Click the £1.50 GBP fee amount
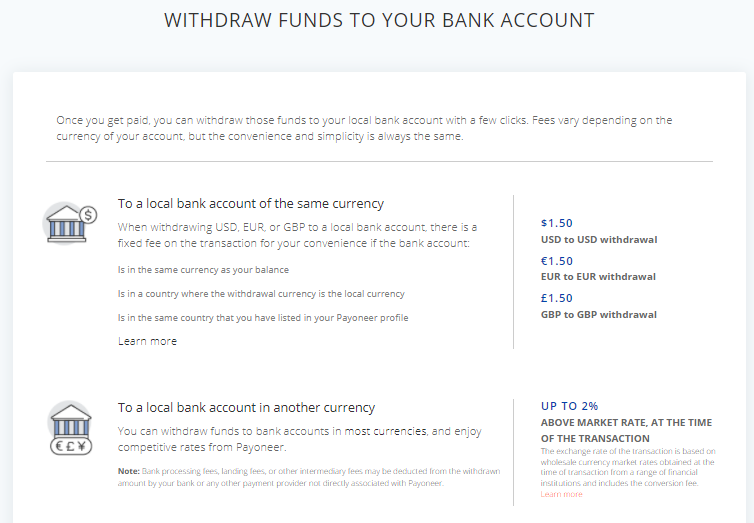Image resolution: width=754 pixels, height=523 pixels. (557, 298)
